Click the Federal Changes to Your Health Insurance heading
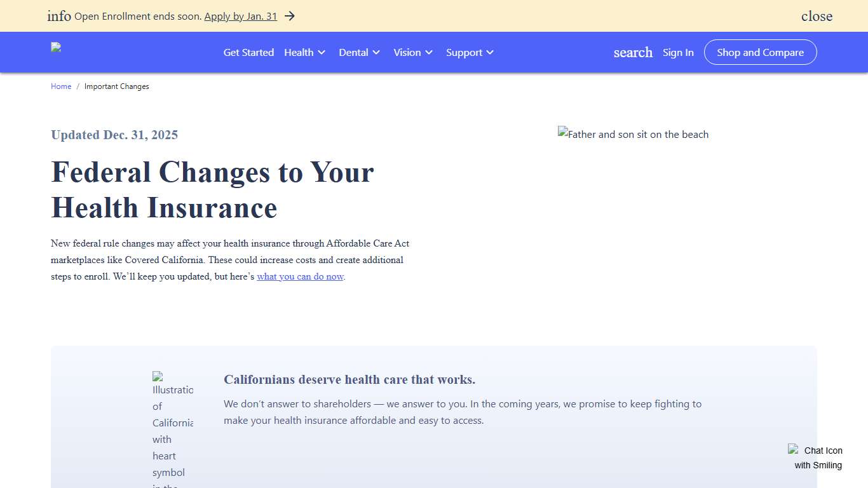The width and height of the screenshot is (868, 488). (x=212, y=190)
